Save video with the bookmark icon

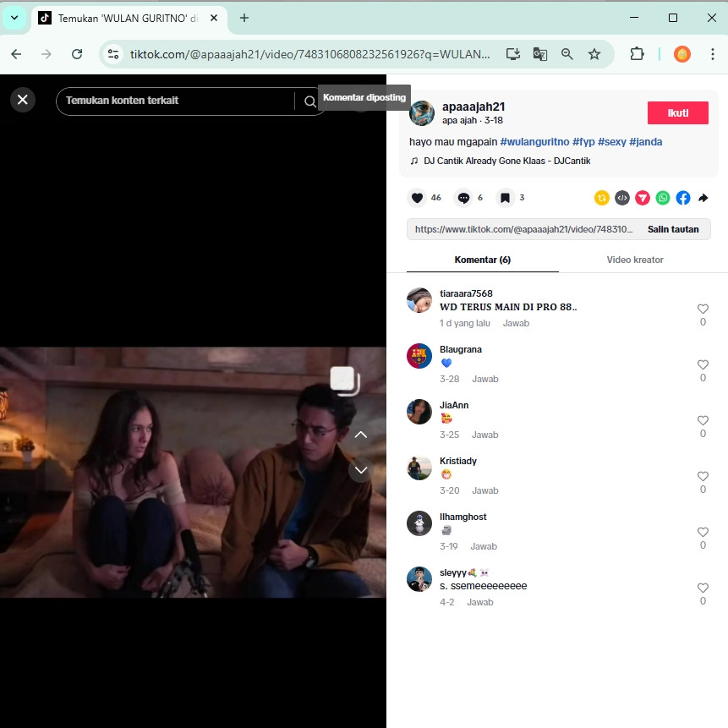point(505,198)
